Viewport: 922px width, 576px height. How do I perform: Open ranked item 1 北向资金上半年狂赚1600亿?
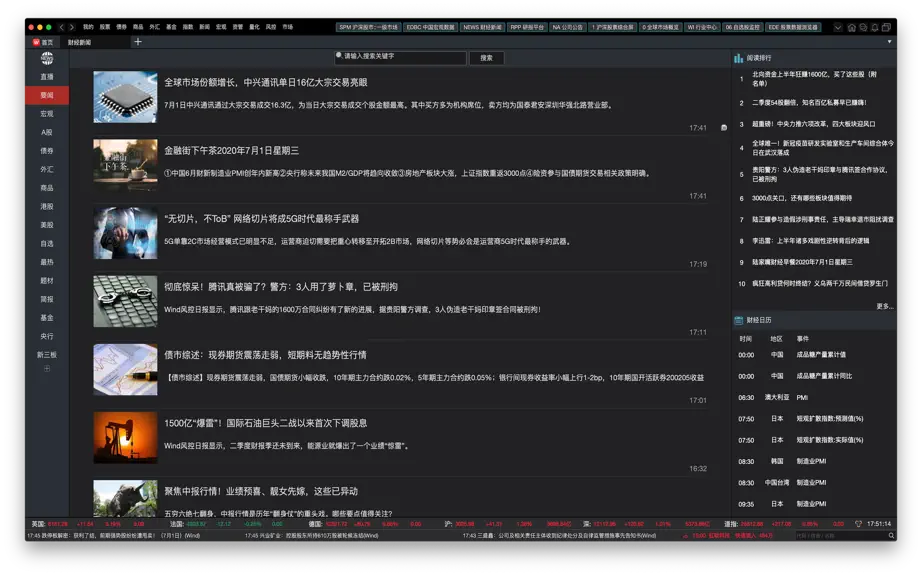(x=814, y=79)
